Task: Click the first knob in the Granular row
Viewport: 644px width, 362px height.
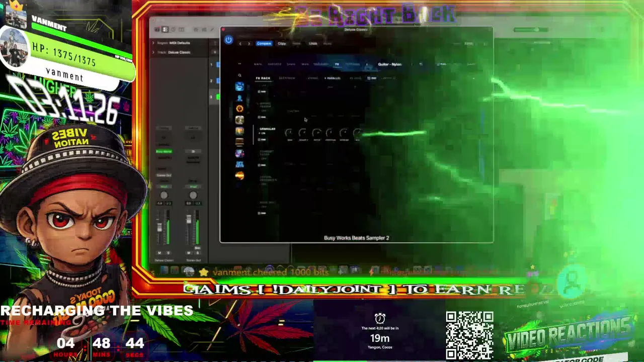Action: click(x=289, y=133)
